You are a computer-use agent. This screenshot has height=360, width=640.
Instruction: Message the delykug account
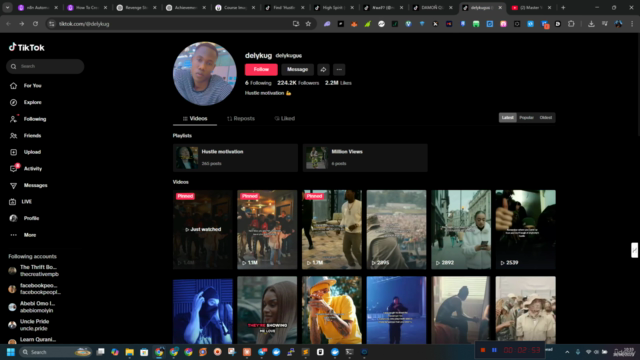297,69
